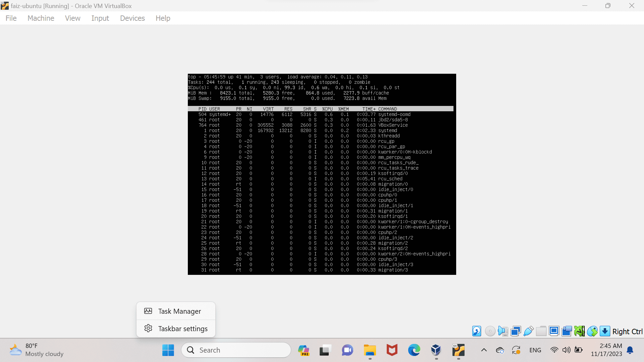Open the notifications bell icon
Viewport: 644px width, 362px height.
pos(630,350)
